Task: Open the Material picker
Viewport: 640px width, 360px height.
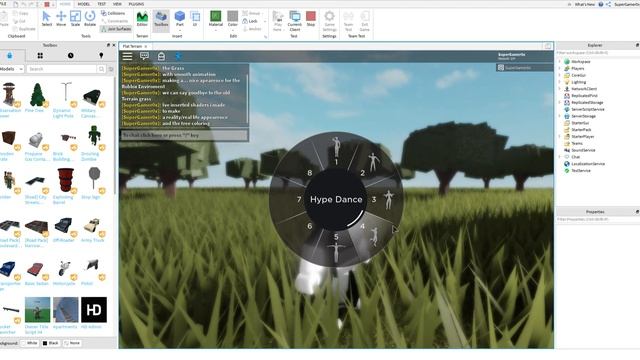Action: point(216,19)
